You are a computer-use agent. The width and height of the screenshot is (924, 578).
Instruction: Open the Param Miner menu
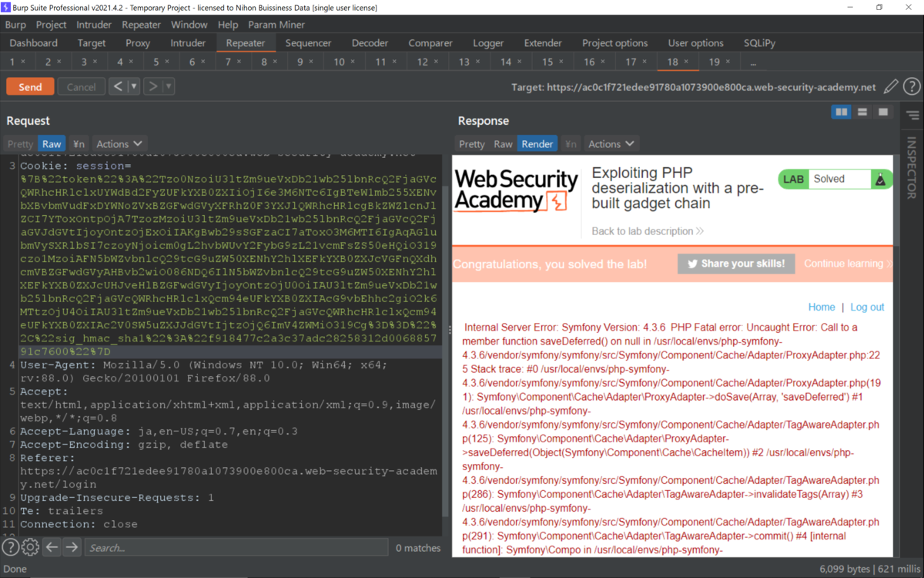pos(276,25)
